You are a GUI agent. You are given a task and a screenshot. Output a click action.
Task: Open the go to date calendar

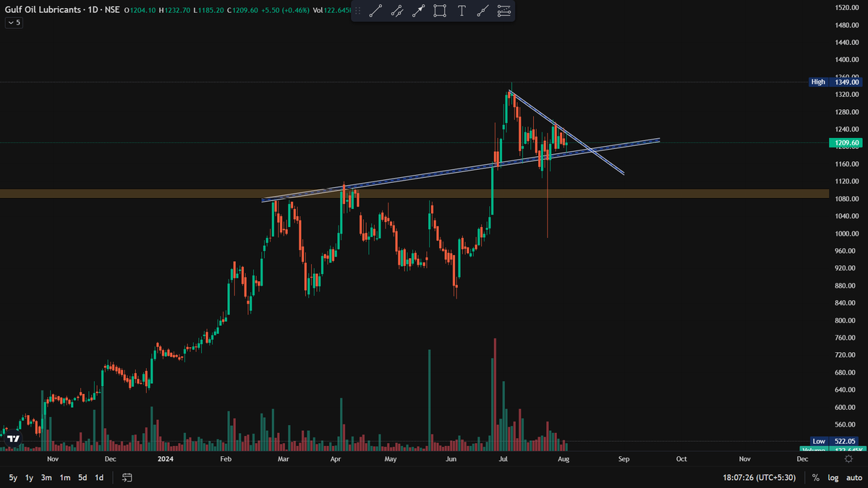(127, 478)
